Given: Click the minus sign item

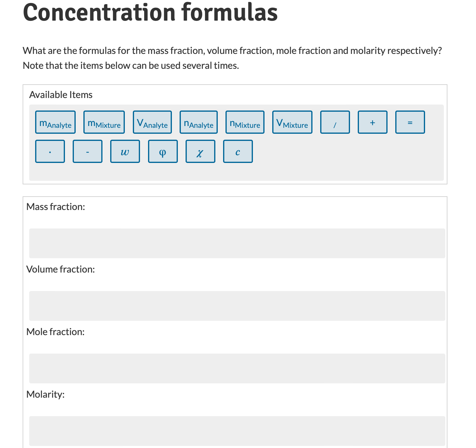Looking at the screenshot, I should tap(87, 151).
